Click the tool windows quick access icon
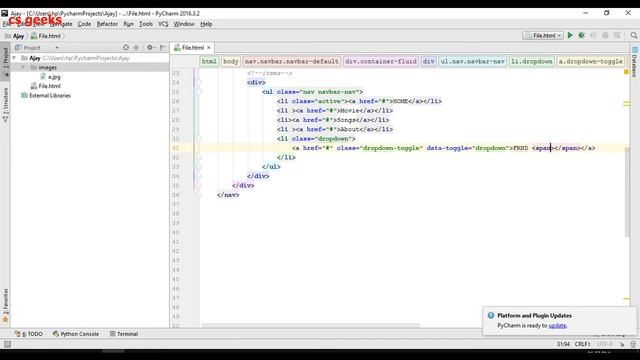640x360 pixels. 7,344
